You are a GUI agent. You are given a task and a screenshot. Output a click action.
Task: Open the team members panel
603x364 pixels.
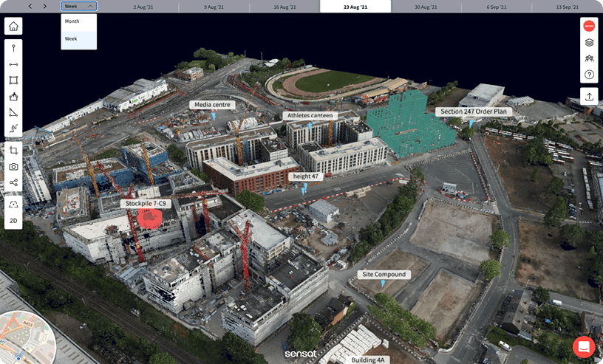589,58
